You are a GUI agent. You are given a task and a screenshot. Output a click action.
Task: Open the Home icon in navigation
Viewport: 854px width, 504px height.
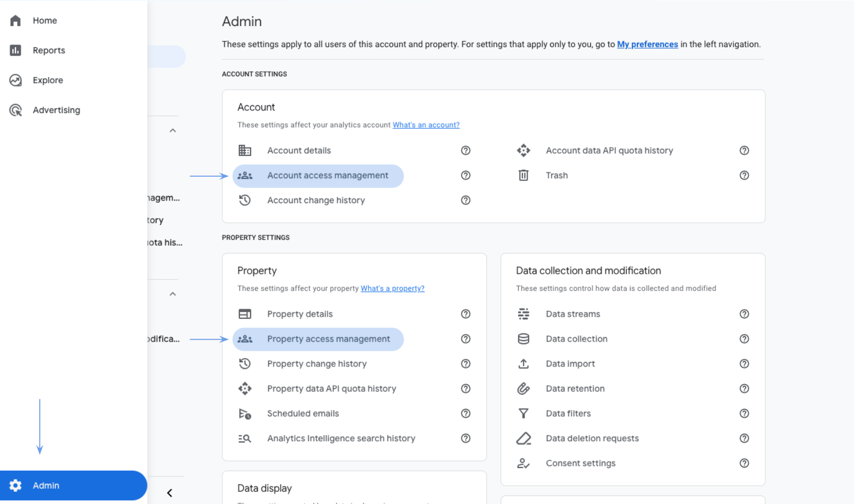point(15,21)
